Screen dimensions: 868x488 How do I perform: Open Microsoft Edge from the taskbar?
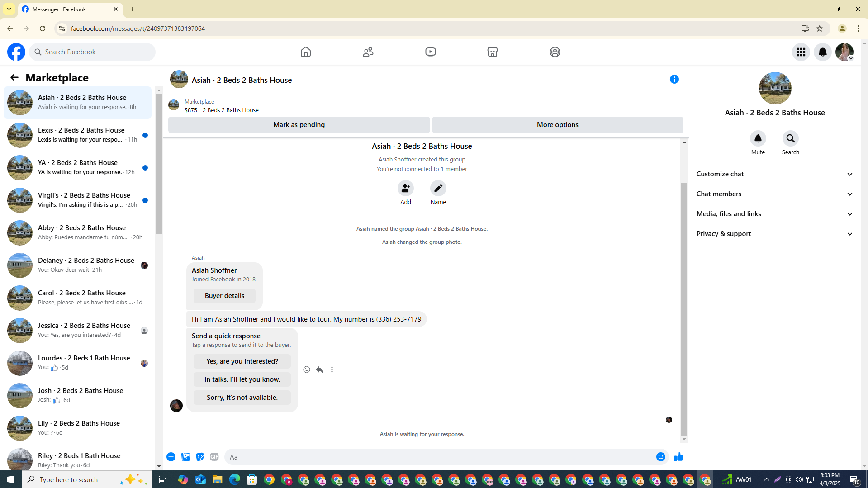pyautogui.click(x=234, y=479)
